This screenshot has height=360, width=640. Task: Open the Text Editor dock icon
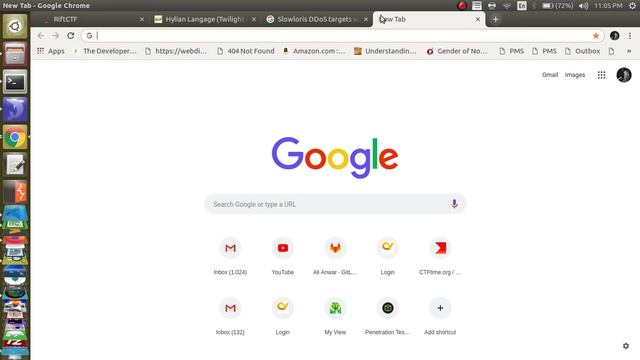15,165
